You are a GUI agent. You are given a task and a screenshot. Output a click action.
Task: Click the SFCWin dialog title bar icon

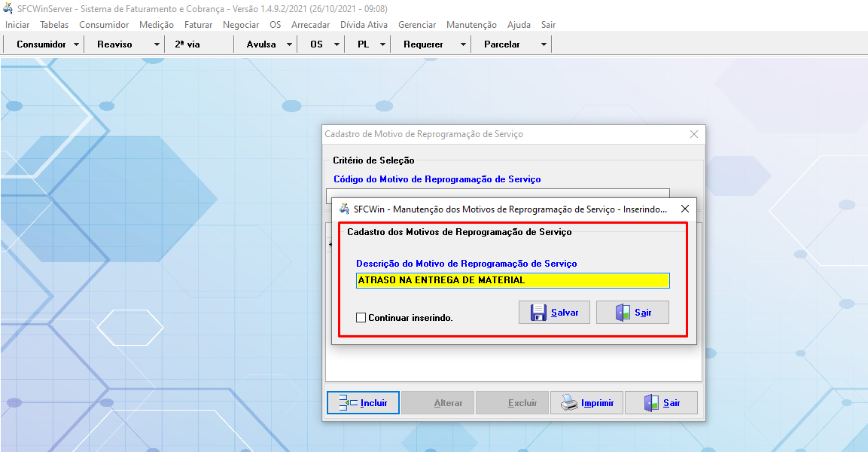[344, 209]
